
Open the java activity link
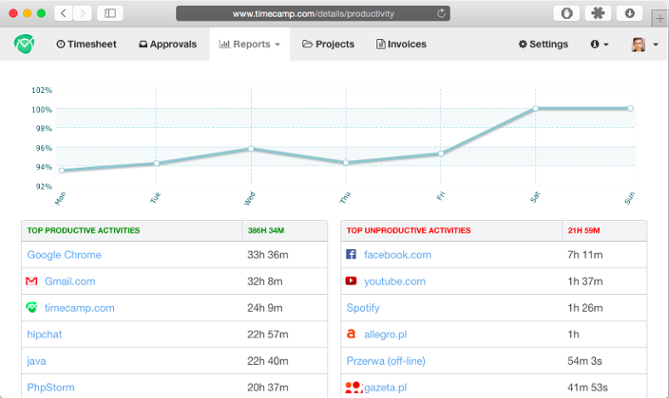[x=36, y=361]
